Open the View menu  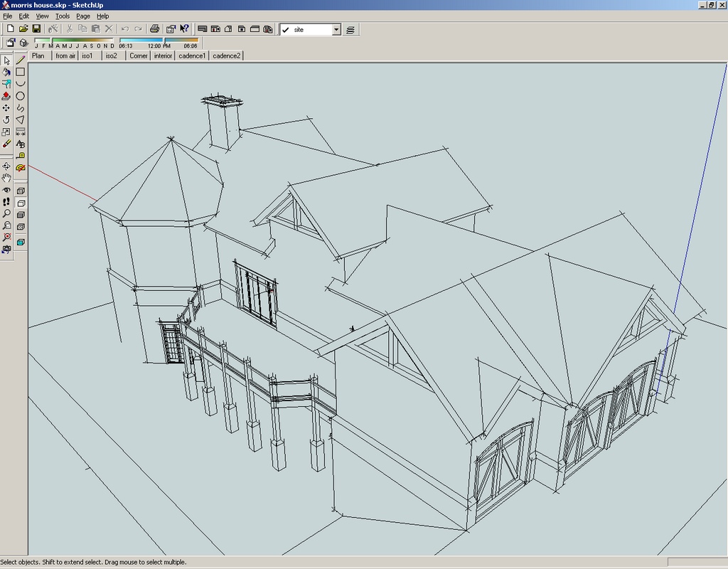(42, 16)
